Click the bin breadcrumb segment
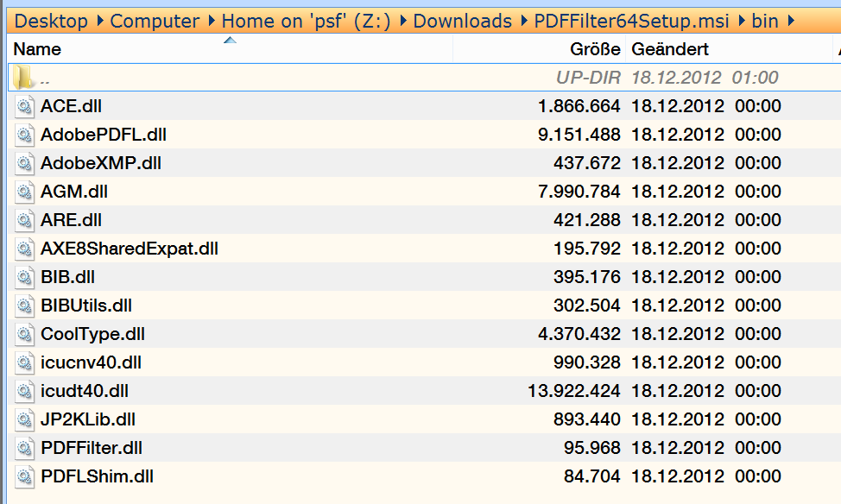This screenshot has width=841, height=504. tap(765, 22)
